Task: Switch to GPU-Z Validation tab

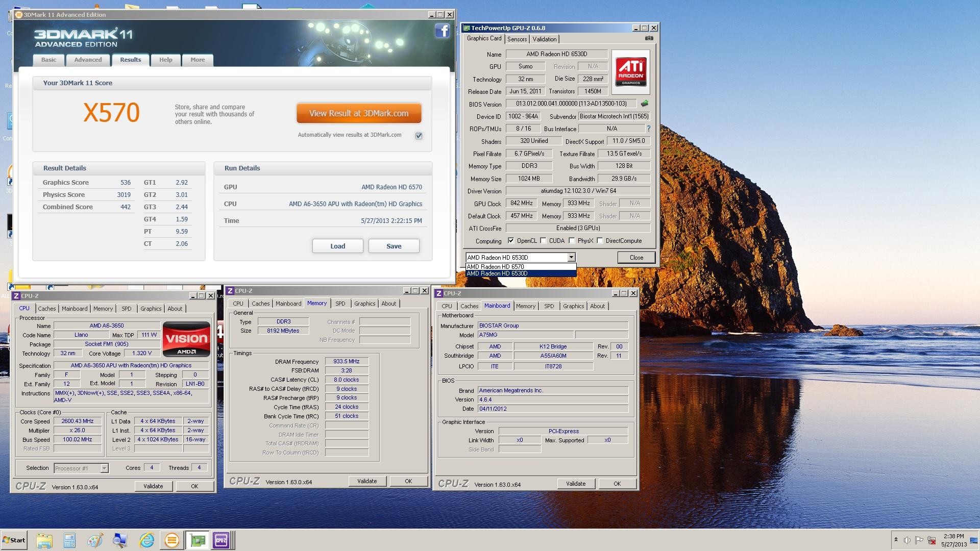Action: click(x=545, y=39)
